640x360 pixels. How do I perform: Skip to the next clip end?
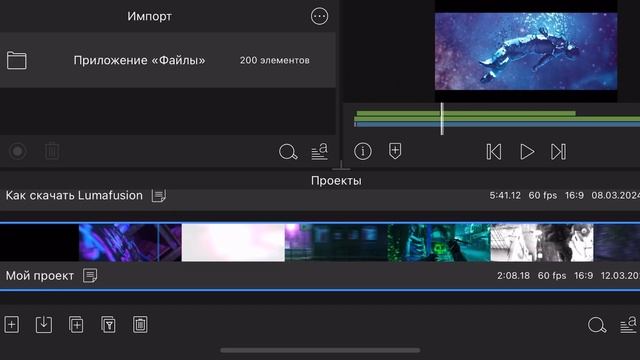(558, 152)
